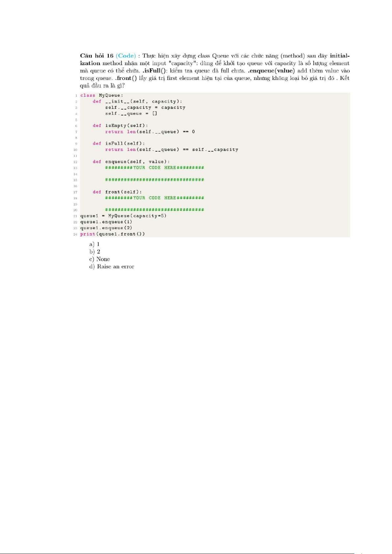This screenshot has width=392, height=554.
Task: Click the 'def isFull(self):' line
Action: tap(119, 144)
